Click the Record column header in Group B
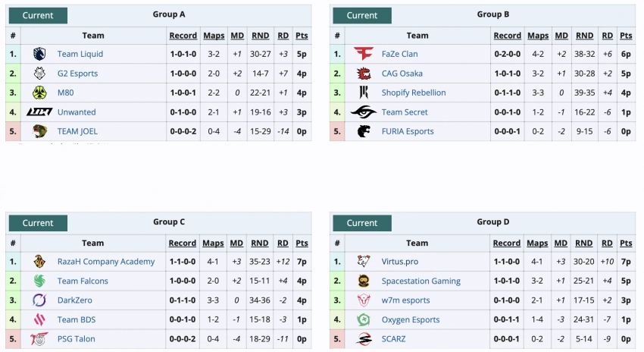 (507, 36)
